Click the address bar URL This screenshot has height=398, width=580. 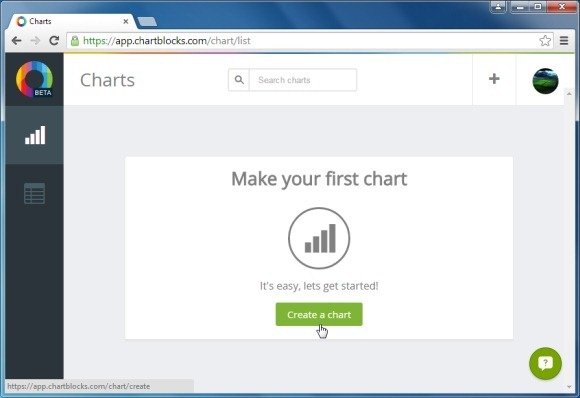pyautogui.click(x=167, y=41)
